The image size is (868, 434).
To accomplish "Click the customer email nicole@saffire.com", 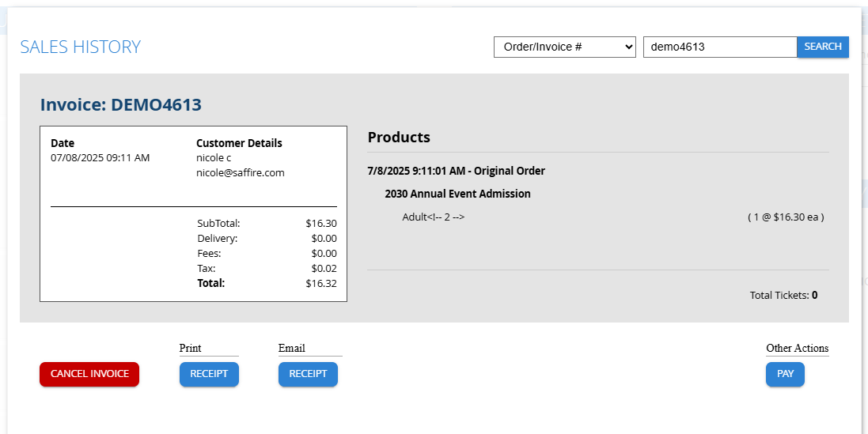I will click(x=241, y=172).
